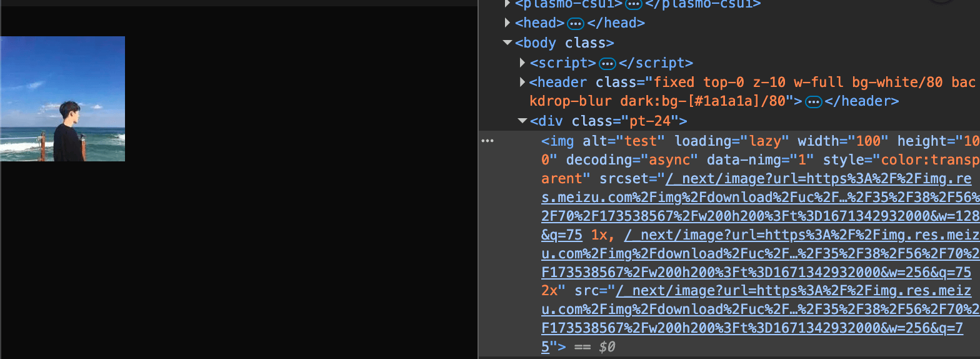This screenshot has height=359, width=980.
Task: Collapse the div pt-24 element
Action: [x=522, y=121]
